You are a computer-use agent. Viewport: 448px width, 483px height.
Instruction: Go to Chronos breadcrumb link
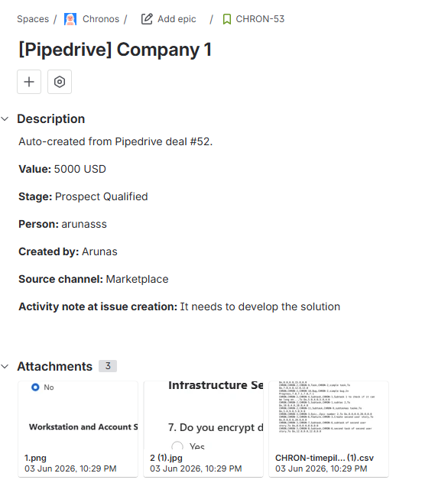[x=101, y=19]
